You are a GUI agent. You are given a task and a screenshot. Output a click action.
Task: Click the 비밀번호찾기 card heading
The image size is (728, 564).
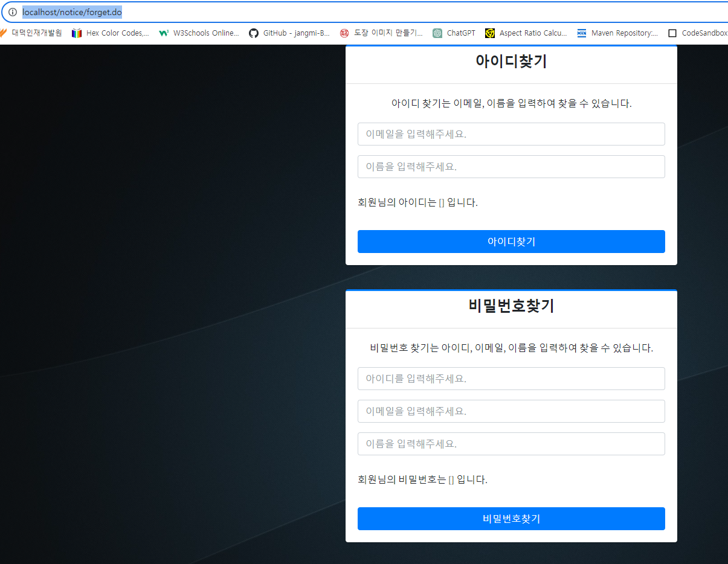coord(511,306)
